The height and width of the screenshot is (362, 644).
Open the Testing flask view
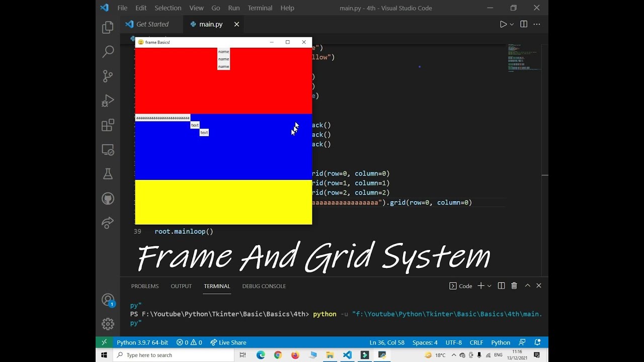click(108, 174)
